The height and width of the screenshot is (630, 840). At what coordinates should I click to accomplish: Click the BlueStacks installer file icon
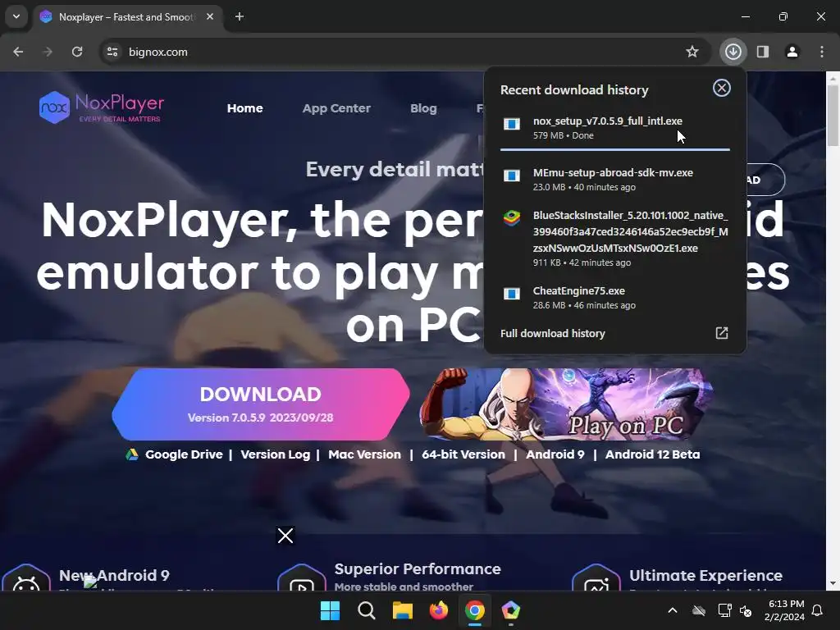pos(512,218)
